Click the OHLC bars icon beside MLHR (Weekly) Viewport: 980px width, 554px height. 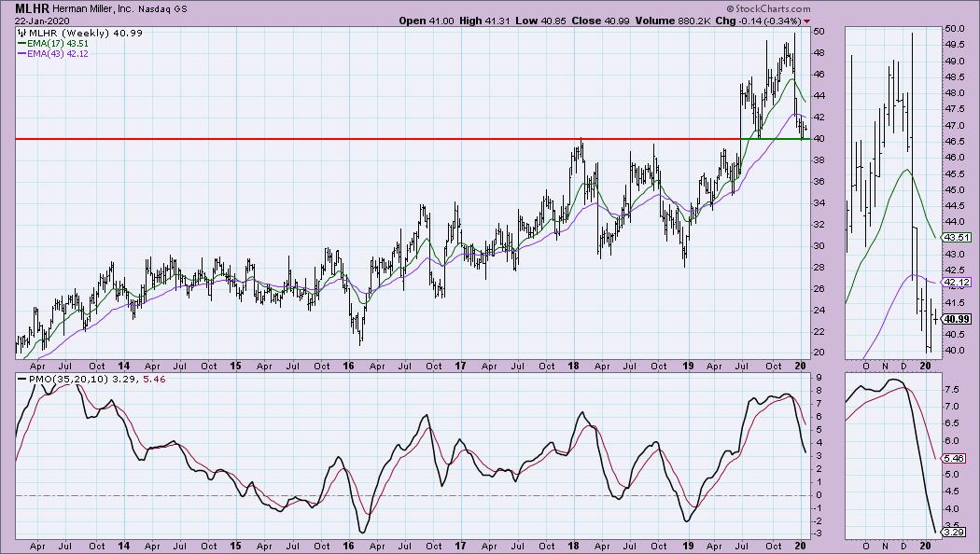coord(21,33)
